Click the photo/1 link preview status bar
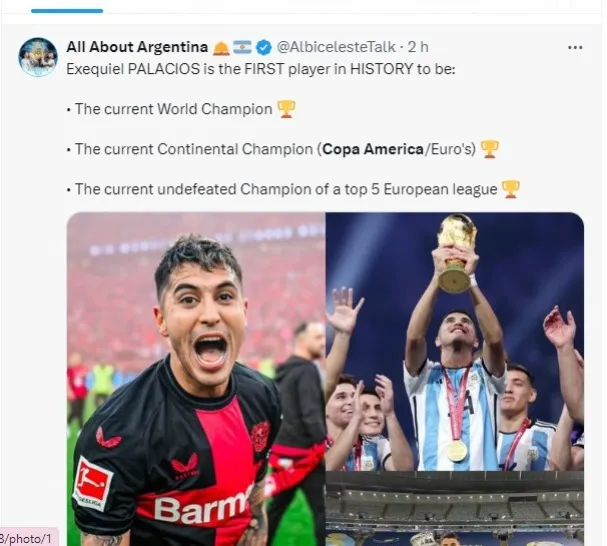This screenshot has width=607, height=546. tap(28, 538)
